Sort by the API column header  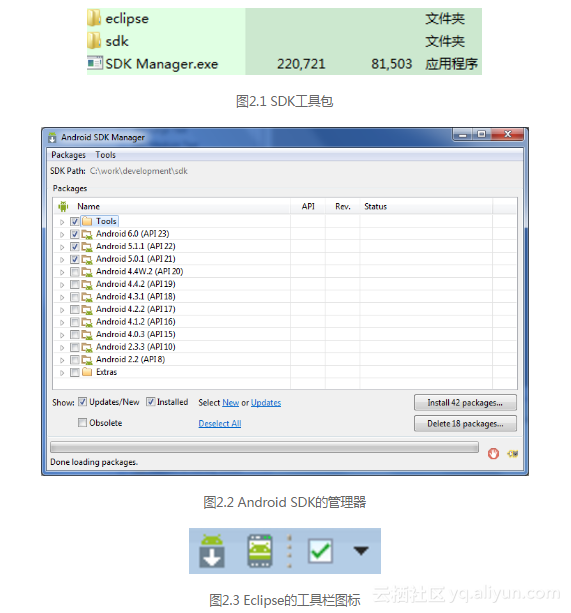click(308, 206)
